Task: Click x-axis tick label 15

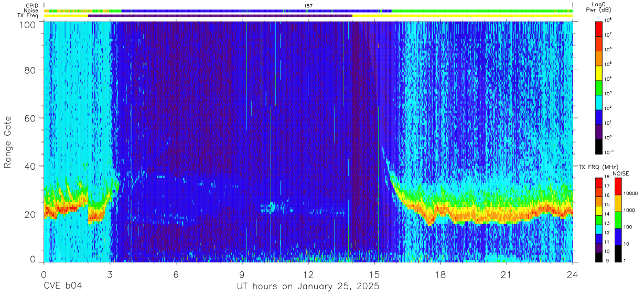Action: click(374, 274)
